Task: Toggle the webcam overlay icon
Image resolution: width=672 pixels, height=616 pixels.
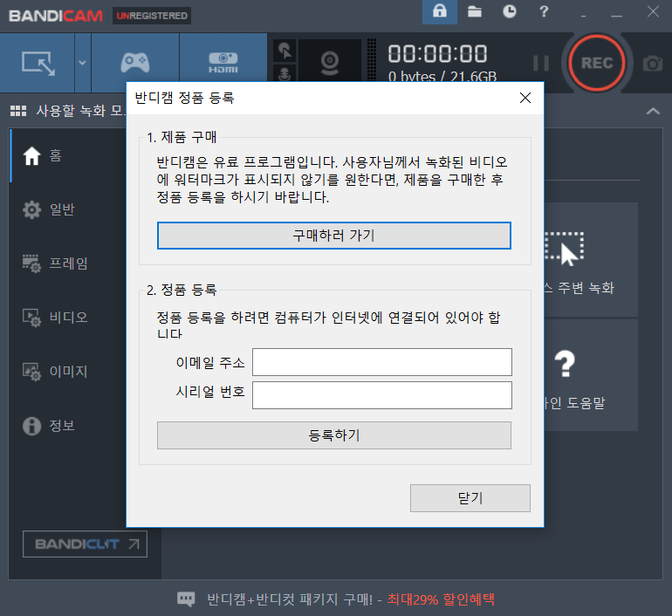Action: coord(330,62)
